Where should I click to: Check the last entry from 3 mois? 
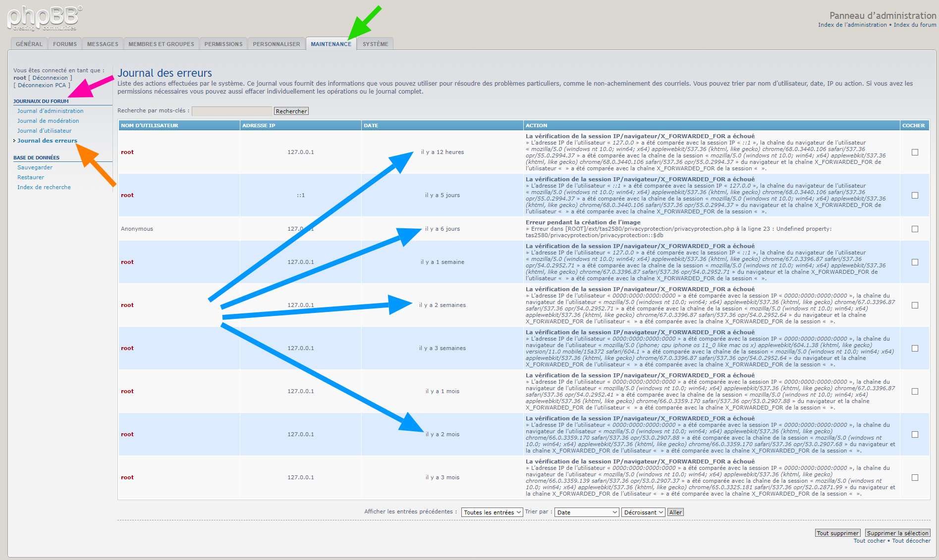coord(915,478)
